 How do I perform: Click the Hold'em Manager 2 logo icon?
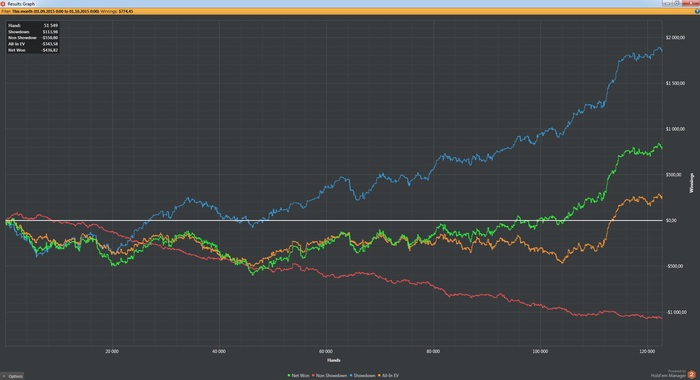[x=692, y=374]
